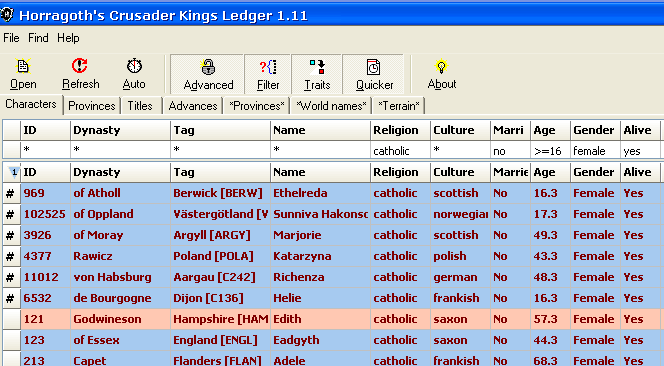The width and height of the screenshot is (664, 366).
Task: Select the dynasty cell of Moray
Action: tap(120, 235)
